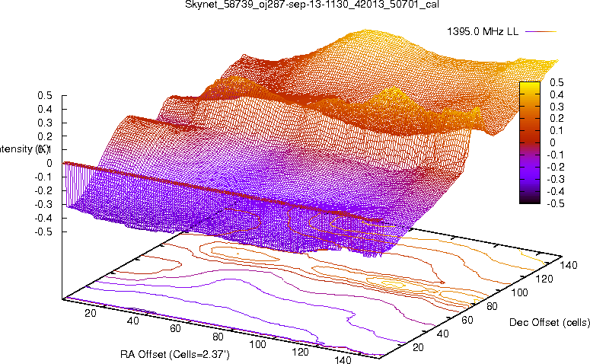Select the -0.1 label on the color bar

556,155
